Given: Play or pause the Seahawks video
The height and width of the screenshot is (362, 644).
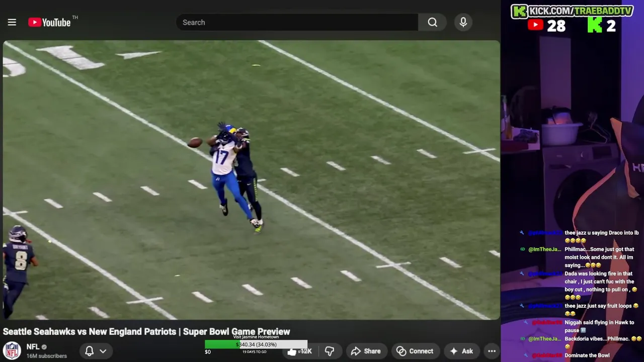Looking at the screenshot, I should coord(252,180).
